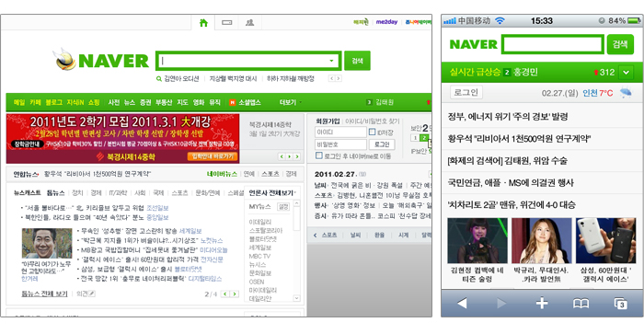This screenshot has width=644, height=334.
Task: Tap the mobile NAVER search field
Action: [553, 44]
